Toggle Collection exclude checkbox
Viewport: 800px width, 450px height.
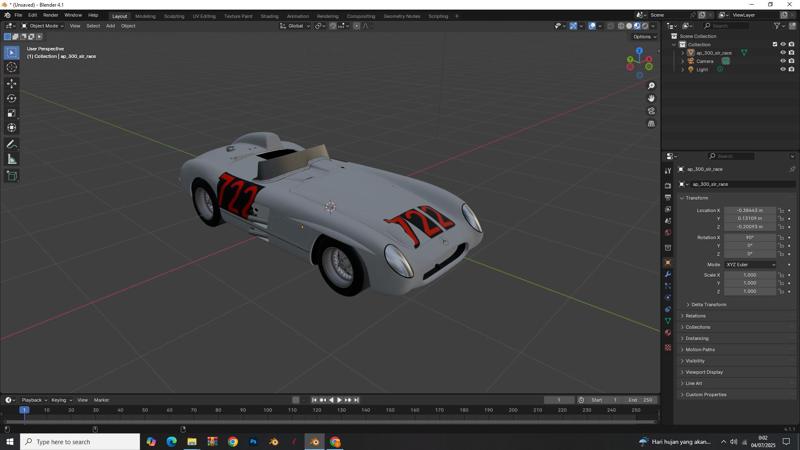(774, 44)
